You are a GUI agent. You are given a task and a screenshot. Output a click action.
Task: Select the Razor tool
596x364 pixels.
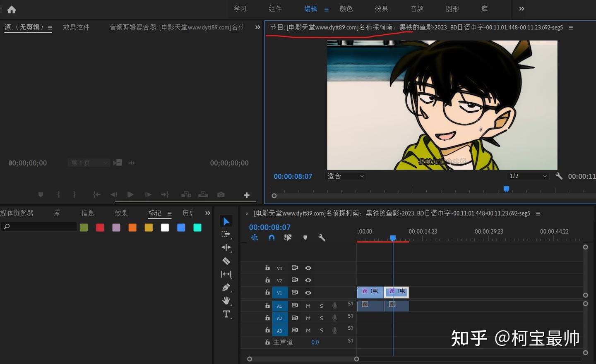click(226, 261)
